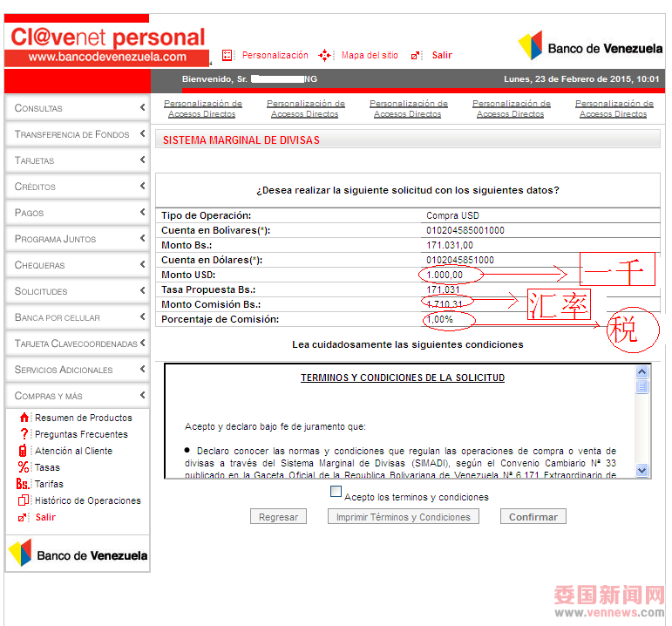The height and width of the screenshot is (626, 672).
Task: Expand the Solicitudes menu arrow
Action: click(x=142, y=290)
